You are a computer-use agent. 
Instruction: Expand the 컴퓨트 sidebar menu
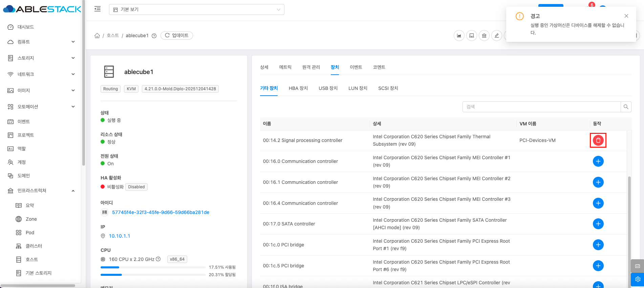(x=41, y=42)
